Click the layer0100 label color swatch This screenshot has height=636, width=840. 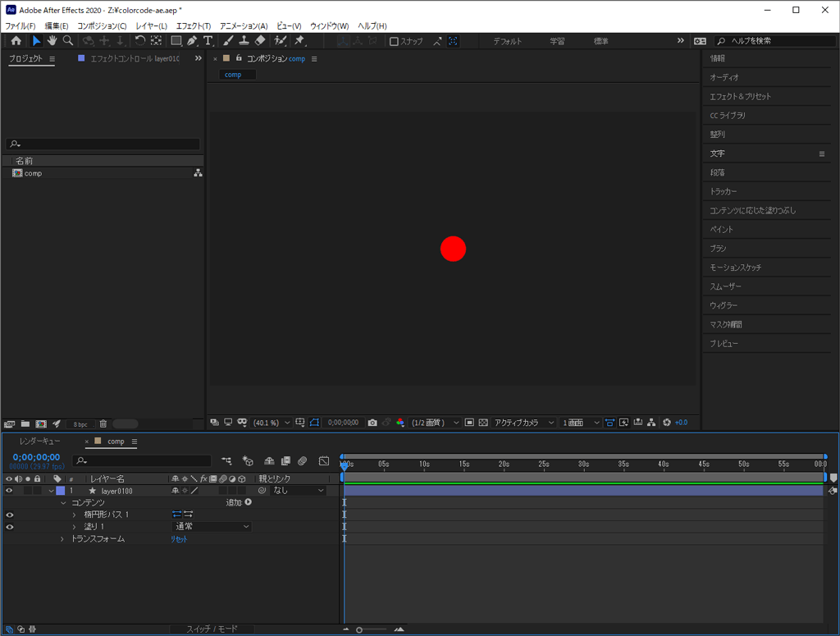point(61,491)
